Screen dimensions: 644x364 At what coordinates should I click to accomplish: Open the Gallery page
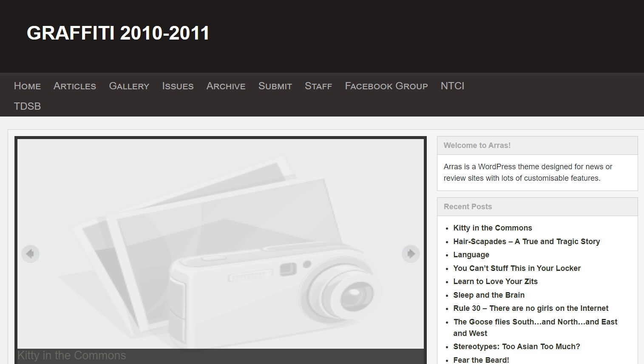coord(129,86)
